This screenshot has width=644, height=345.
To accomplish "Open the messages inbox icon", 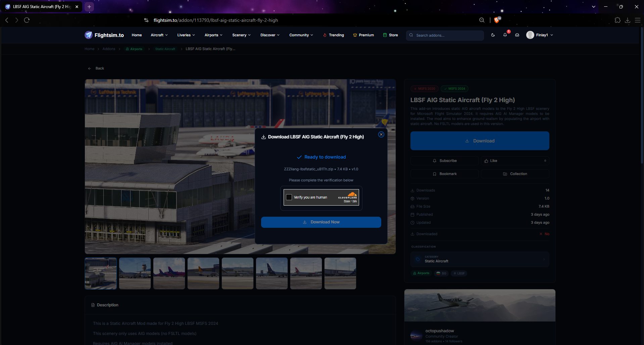I will (517, 35).
